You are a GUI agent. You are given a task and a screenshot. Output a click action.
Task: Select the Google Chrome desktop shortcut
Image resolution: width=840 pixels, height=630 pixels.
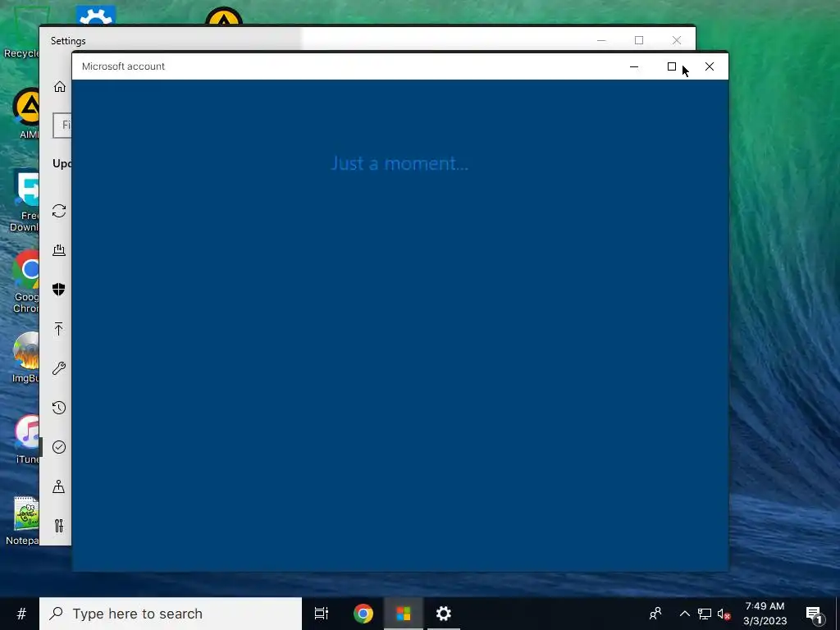[25, 282]
